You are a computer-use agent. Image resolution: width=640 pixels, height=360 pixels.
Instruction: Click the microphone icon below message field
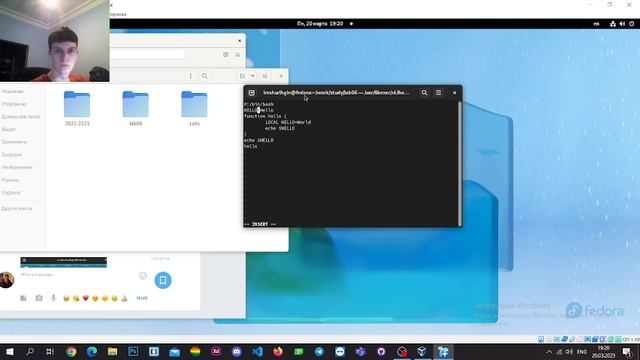point(53,298)
